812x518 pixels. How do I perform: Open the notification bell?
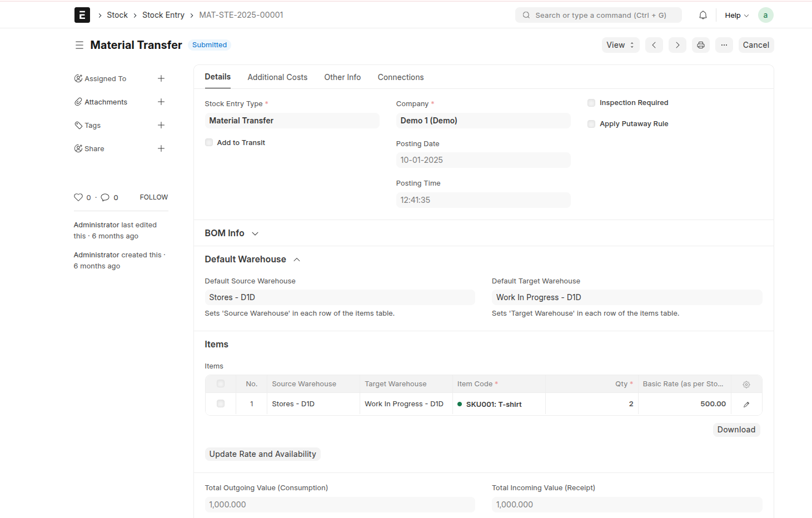point(703,15)
